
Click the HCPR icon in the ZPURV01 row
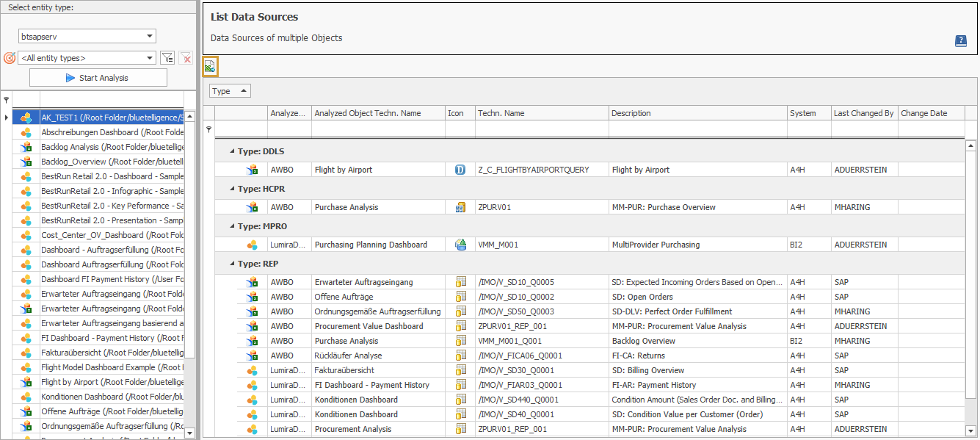tap(460, 206)
